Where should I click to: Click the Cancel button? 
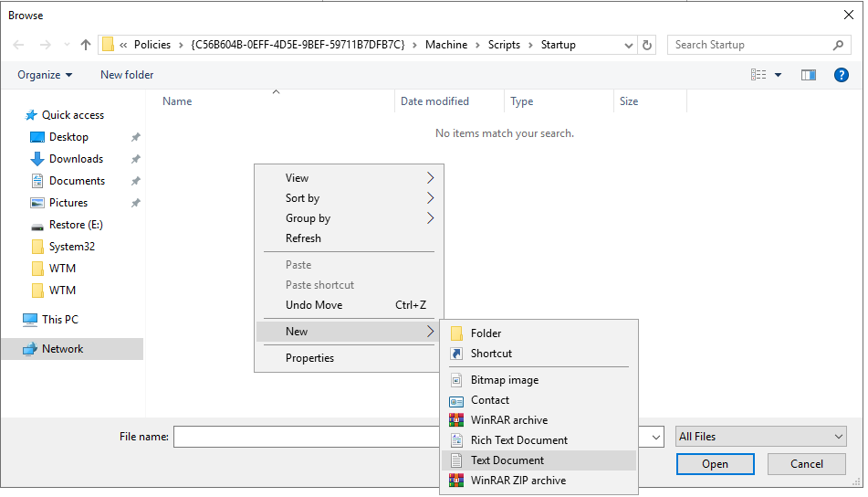click(x=806, y=464)
